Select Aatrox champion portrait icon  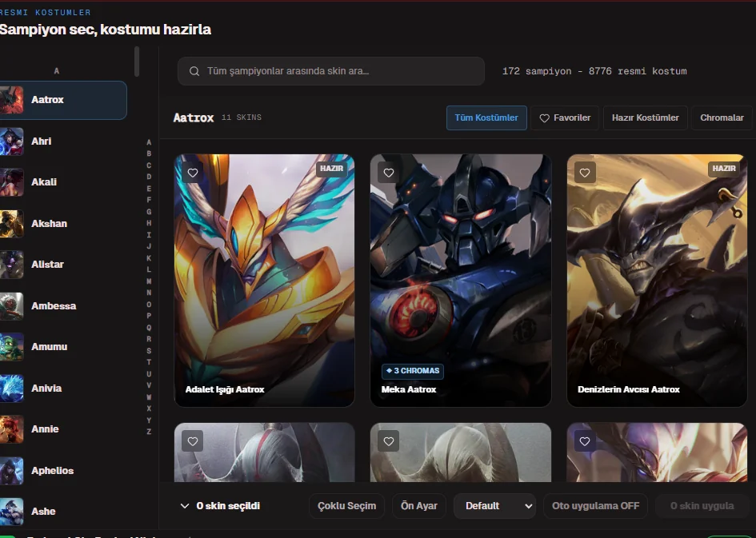(11, 100)
